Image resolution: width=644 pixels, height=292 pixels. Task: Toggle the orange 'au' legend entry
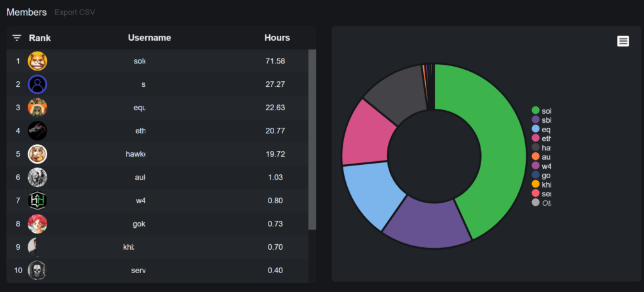click(x=541, y=157)
